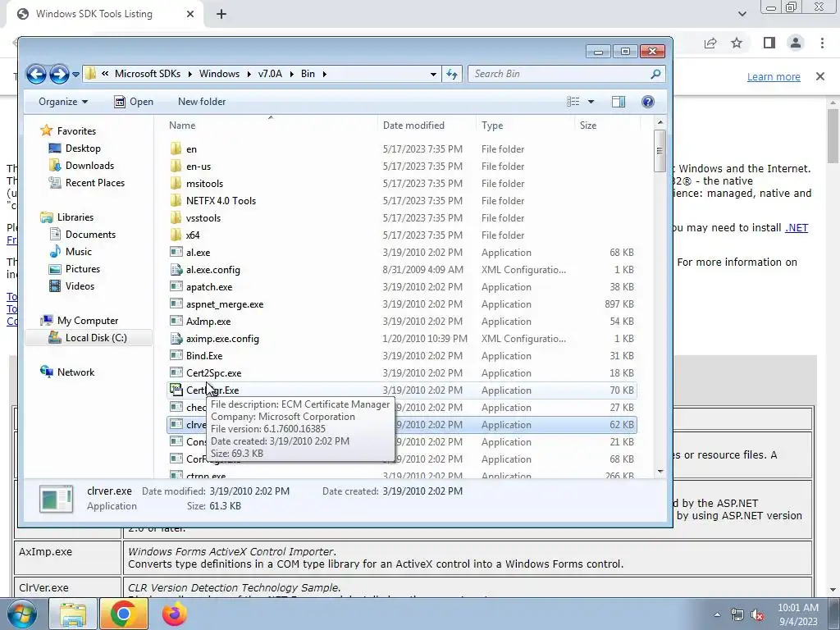Viewport: 840px width, 630px height.
Task: Select Videos library
Action: [71, 286]
